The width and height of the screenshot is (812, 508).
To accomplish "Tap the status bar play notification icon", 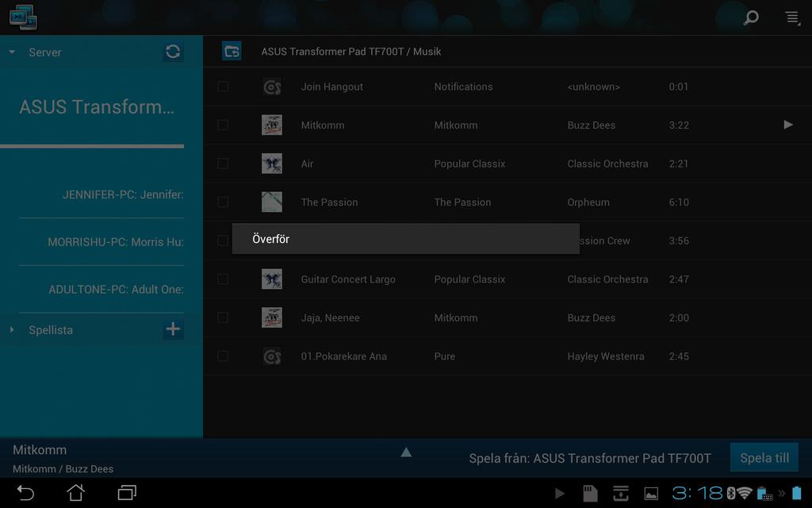I will tap(560, 494).
